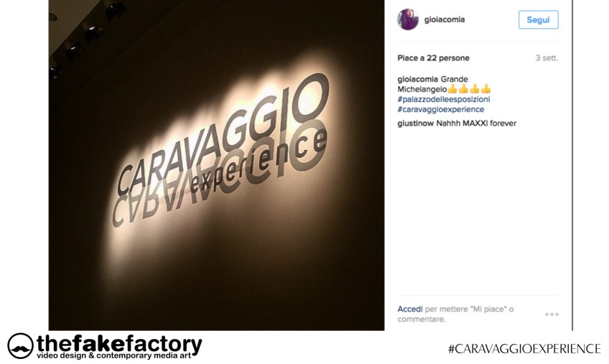Open the gioiacomia username in header

(445, 19)
